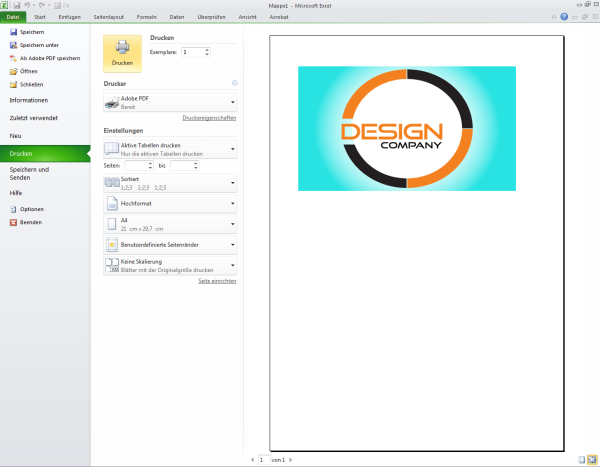600x467 pixels.
Task: Click the Öffnen folder icon
Action: (14, 71)
